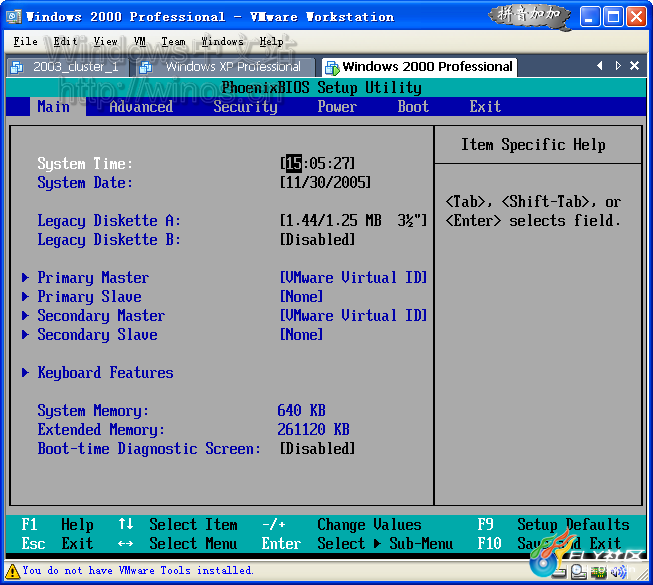Open the Team menu
The width and height of the screenshot is (653, 585).
(173, 42)
